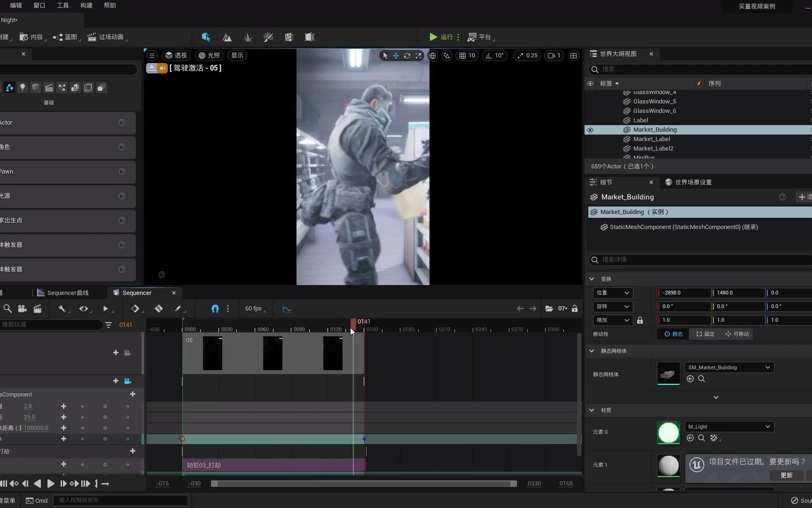The width and height of the screenshot is (812, 508).
Task: Open the Sequencer curve editor icon
Action: (x=287, y=309)
